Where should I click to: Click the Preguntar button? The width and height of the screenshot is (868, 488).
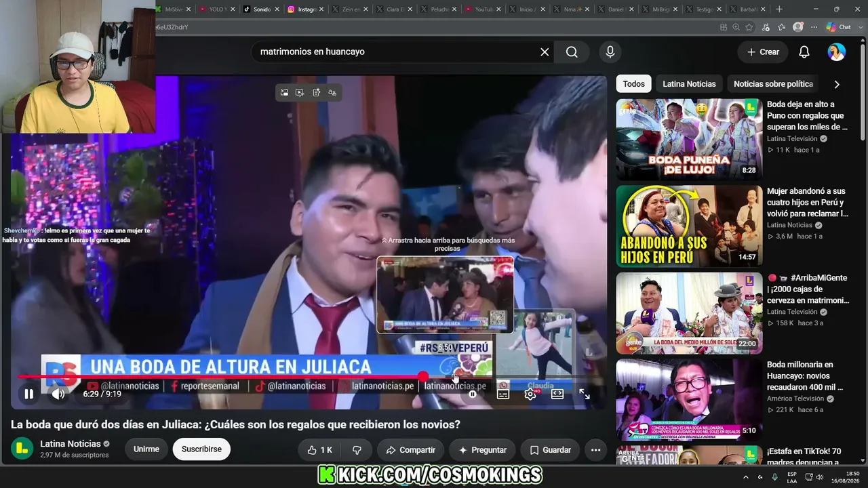pyautogui.click(x=483, y=450)
